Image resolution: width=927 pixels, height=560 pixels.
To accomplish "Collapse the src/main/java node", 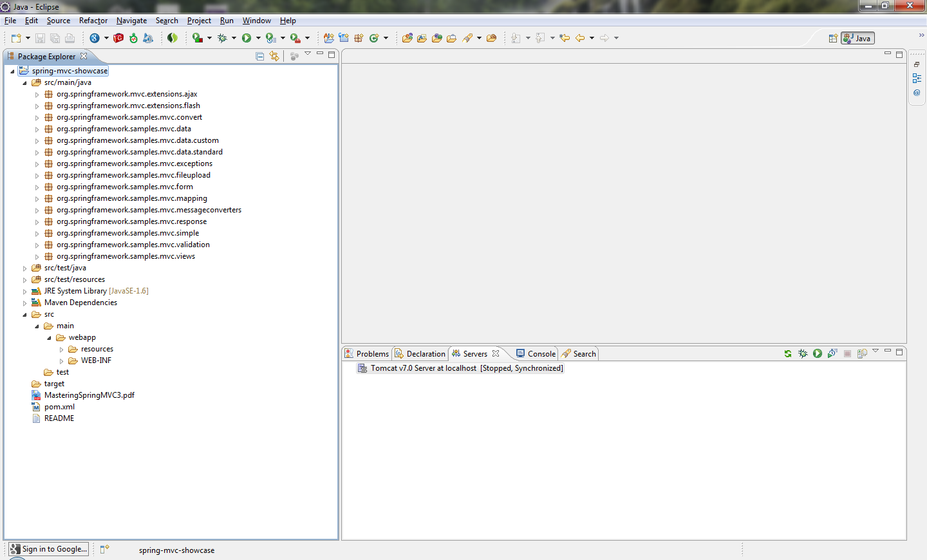I will pos(25,82).
